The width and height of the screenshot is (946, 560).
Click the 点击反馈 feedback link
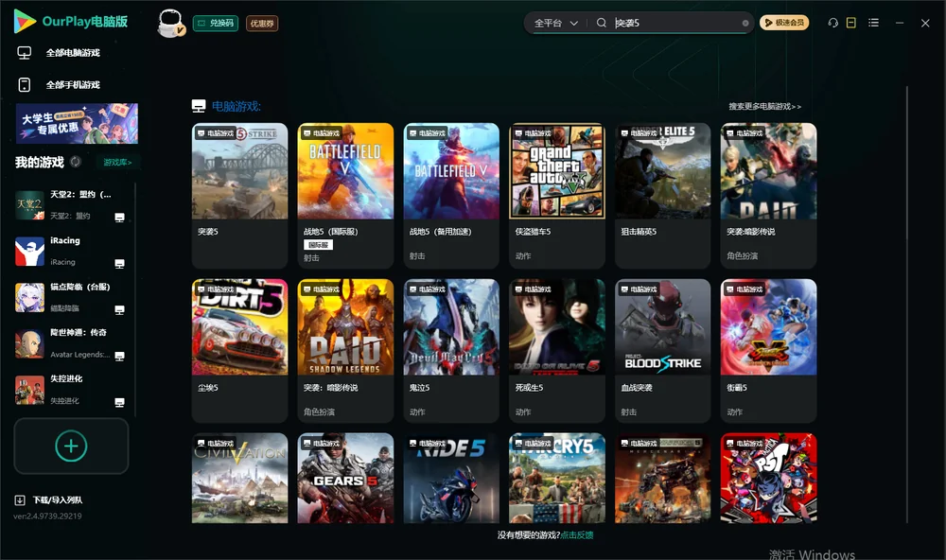577,534
